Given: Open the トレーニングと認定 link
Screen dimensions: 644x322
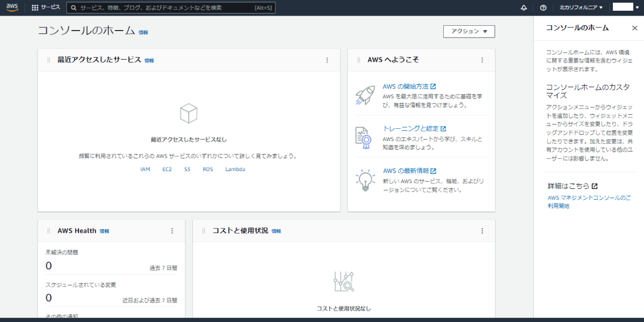Looking at the screenshot, I should (414, 129).
